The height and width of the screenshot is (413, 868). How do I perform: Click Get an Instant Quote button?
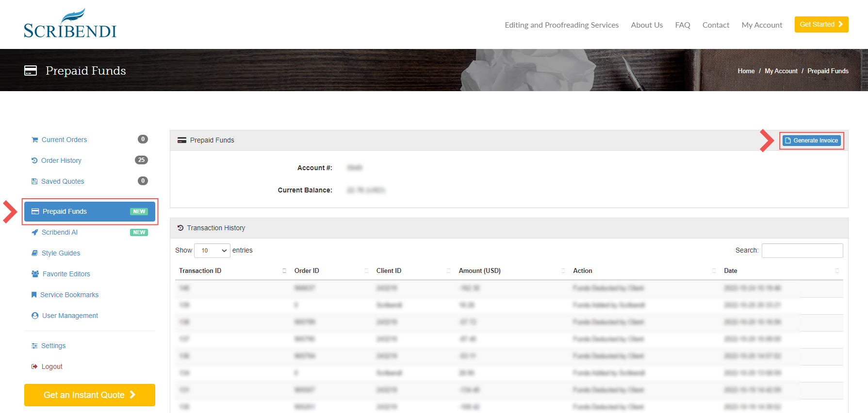point(90,395)
